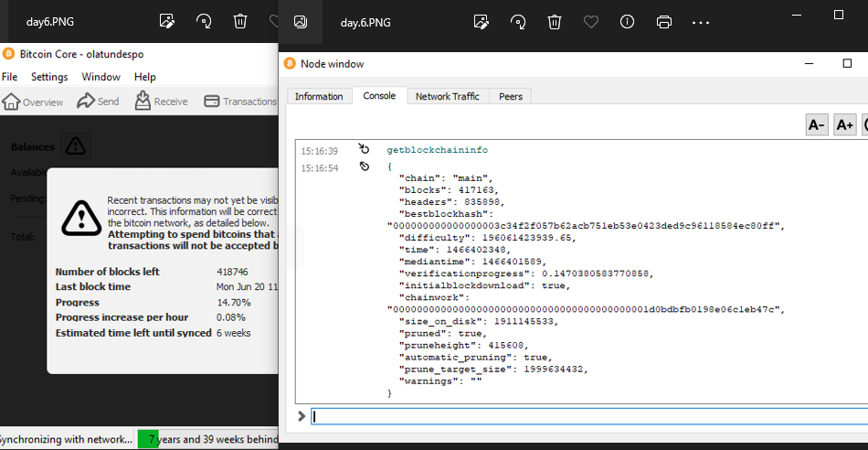Screen dimensions: 868x450
Task: Click Estimated time left value 6 weeks
Action: (234, 333)
